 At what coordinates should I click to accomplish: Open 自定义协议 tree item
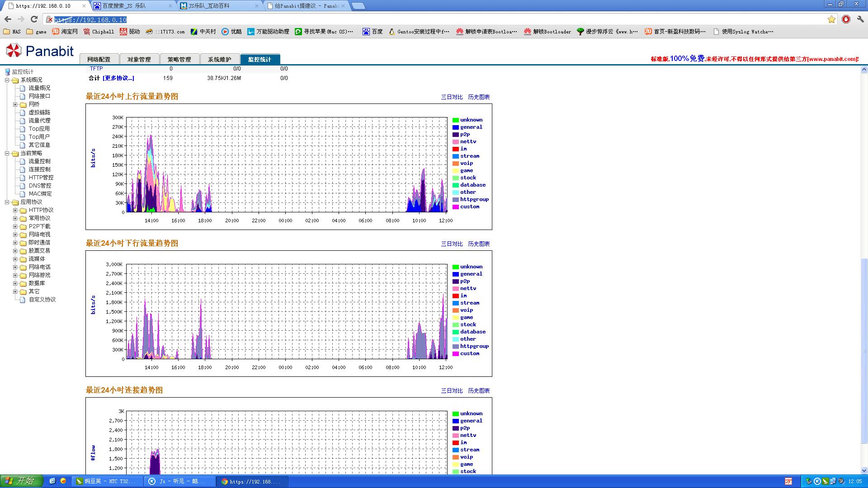[42, 300]
